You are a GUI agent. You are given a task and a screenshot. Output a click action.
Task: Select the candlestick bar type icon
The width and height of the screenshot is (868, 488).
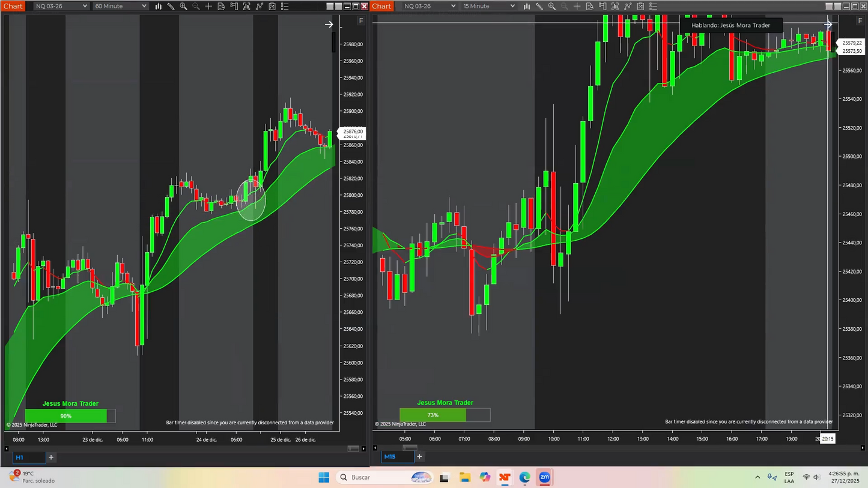click(x=158, y=6)
